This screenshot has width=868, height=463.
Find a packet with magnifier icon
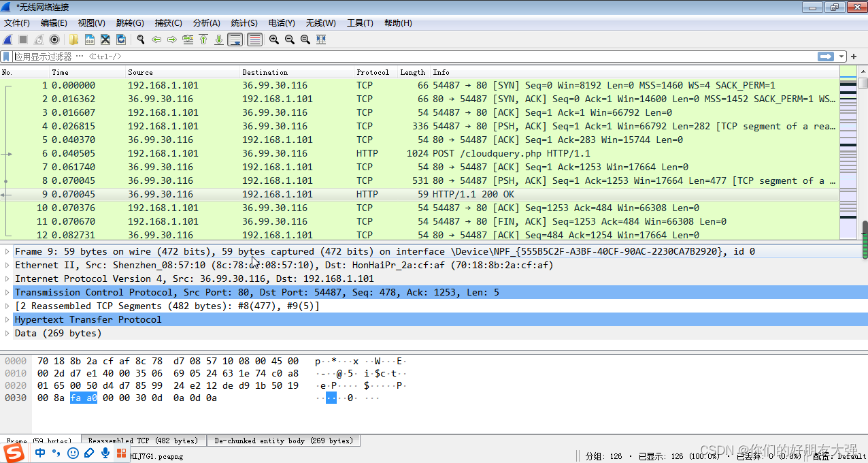pyautogui.click(x=141, y=39)
